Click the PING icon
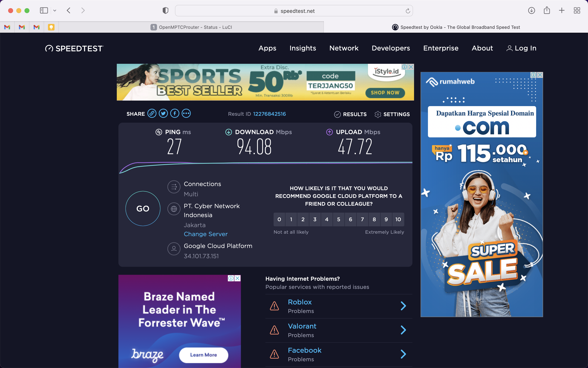This screenshot has height=368, width=588. point(159,132)
